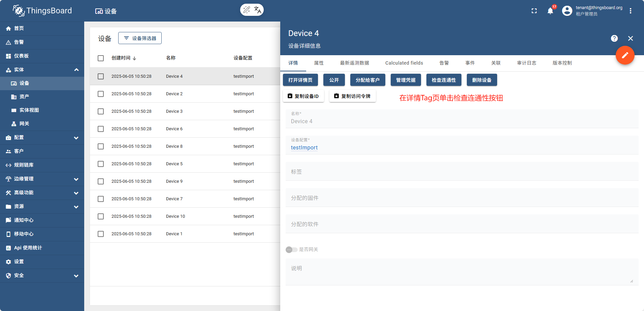The width and height of the screenshot is (644, 311).
Task: Click the translate icon in the header
Action: 258,10
